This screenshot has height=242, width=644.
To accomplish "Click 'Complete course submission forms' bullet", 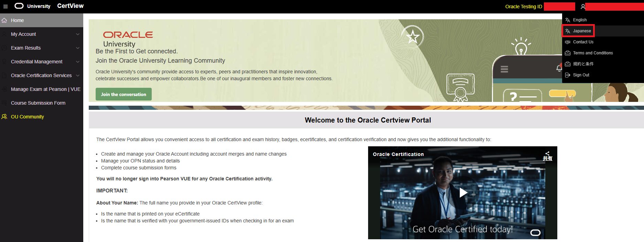I will (x=139, y=168).
